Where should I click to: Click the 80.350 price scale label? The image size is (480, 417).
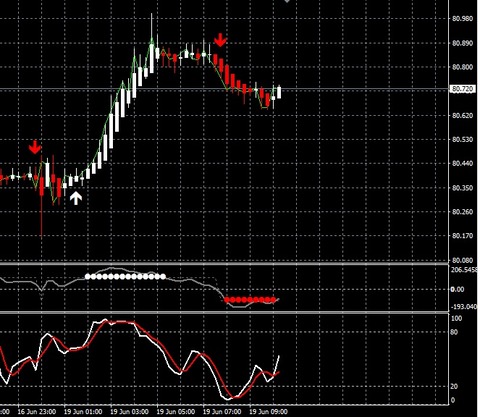click(462, 188)
